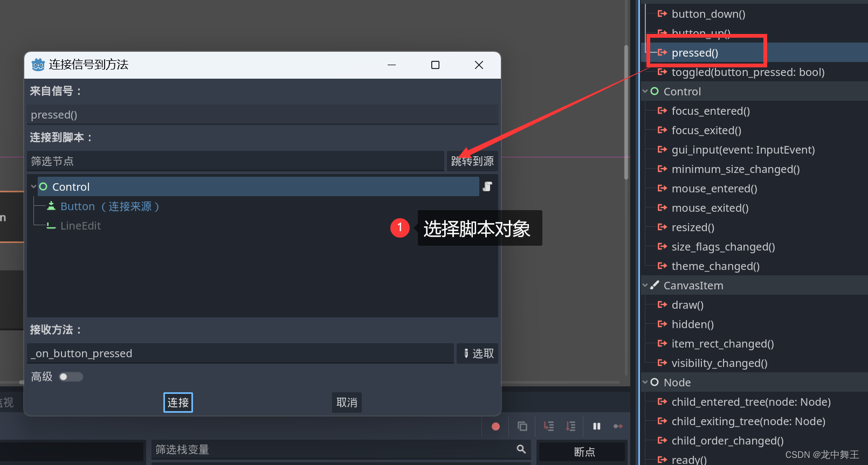
Task: Focus the 筛选节点 filter nodes field
Action: pos(235,161)
